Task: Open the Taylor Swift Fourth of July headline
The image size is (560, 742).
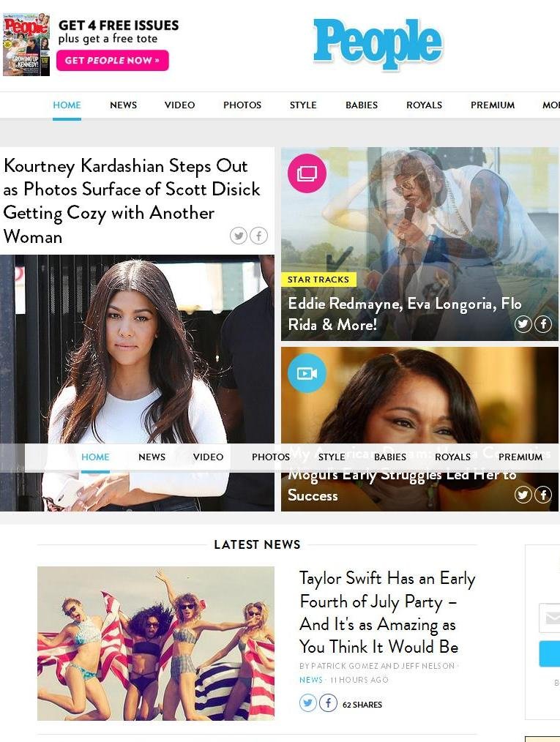Action: click(387, 612)
